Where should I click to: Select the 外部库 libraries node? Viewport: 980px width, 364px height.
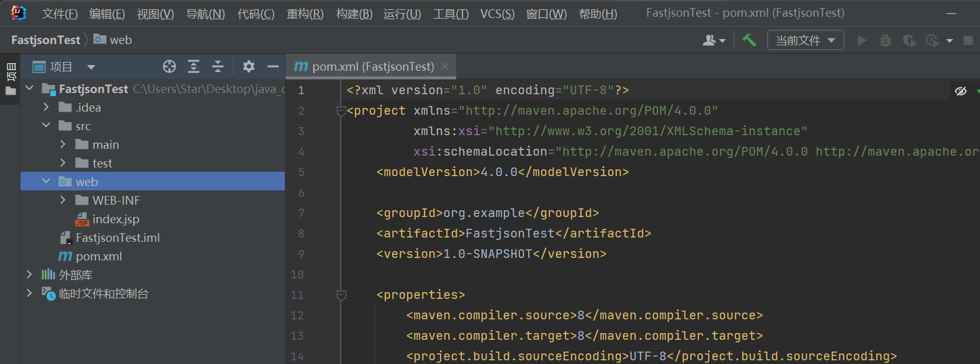(75, 275)
